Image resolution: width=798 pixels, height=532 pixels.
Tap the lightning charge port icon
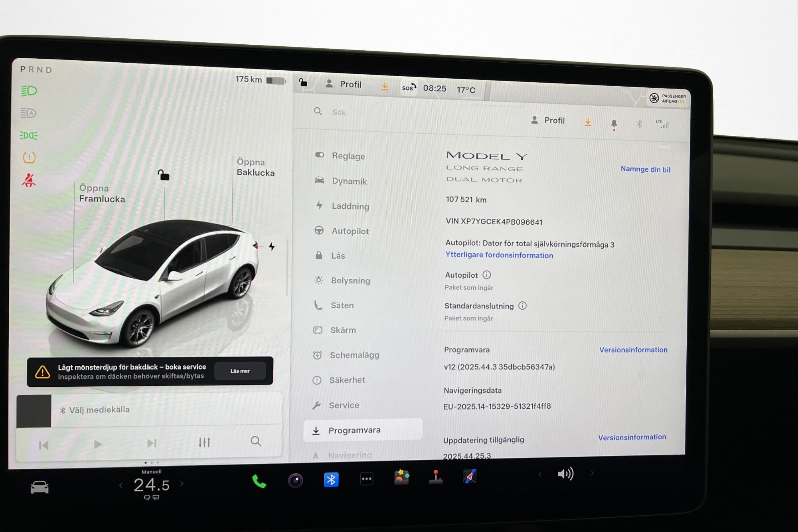pyautogui.click(x=272, y=246)
